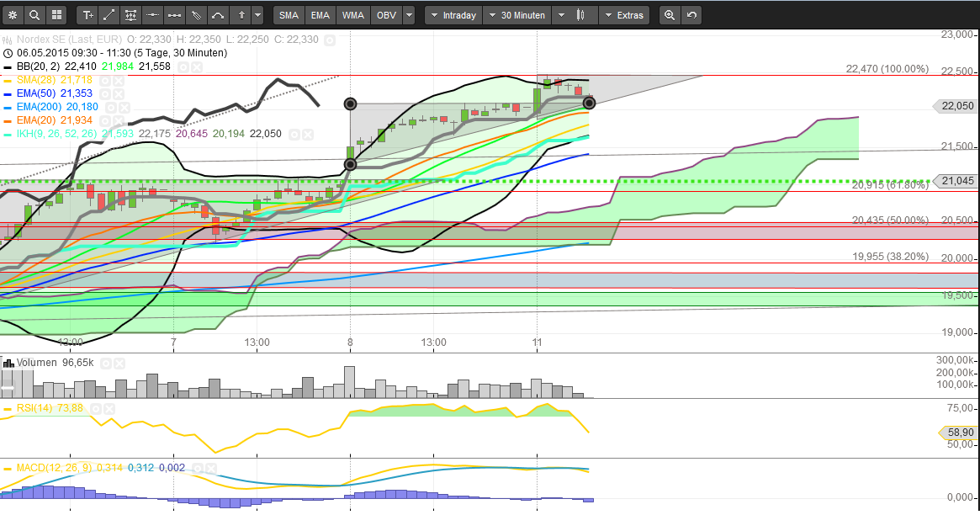The height and width of the screenshot is (515, 980).
Task: Click the 58,90 RSI value marker
Action: pyautogui.click(x=957, y=433)
